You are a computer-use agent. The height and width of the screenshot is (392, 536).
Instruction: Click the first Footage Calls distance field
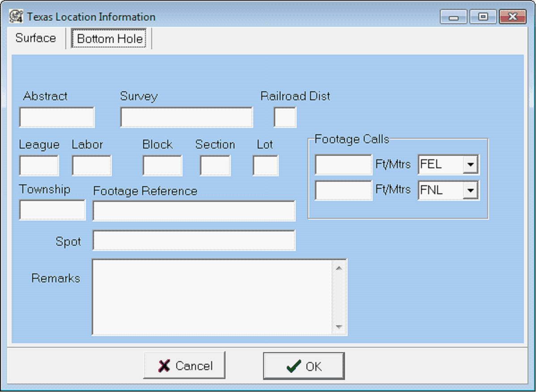click(343, 165)
